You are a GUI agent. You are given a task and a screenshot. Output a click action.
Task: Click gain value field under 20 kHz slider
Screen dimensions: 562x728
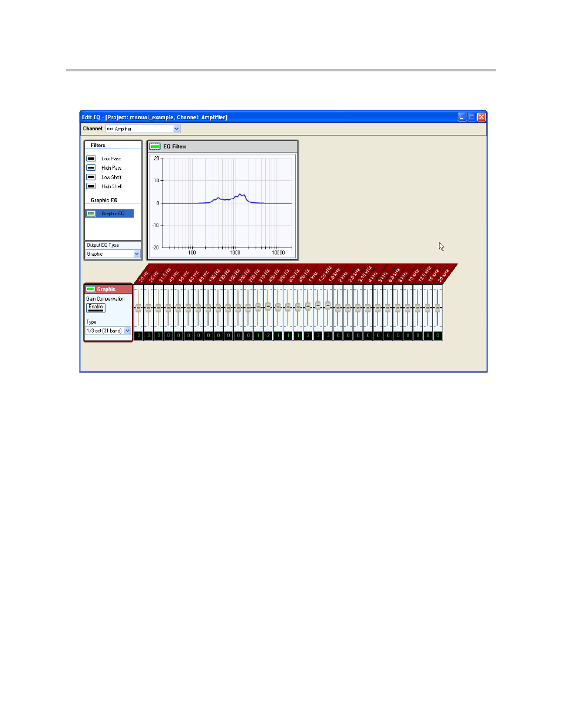[x=438, y=335]
